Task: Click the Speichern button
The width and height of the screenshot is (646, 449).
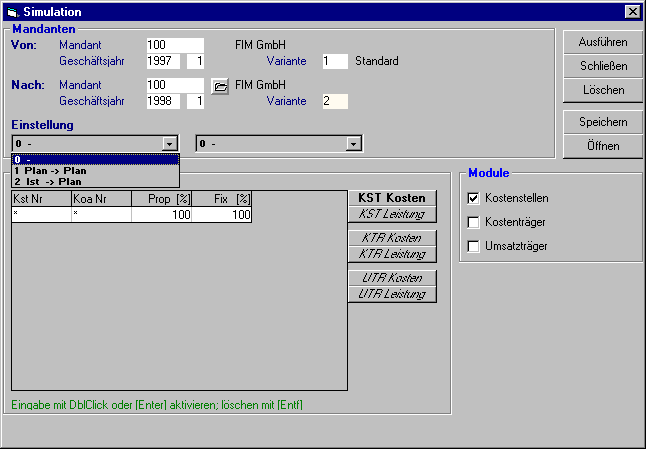Action: click(x=603, y=122)
